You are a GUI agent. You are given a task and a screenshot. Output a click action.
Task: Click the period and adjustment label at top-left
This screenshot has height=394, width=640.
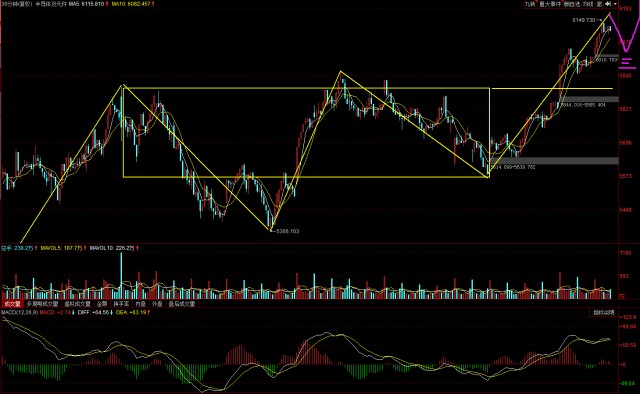coord(16,4)
